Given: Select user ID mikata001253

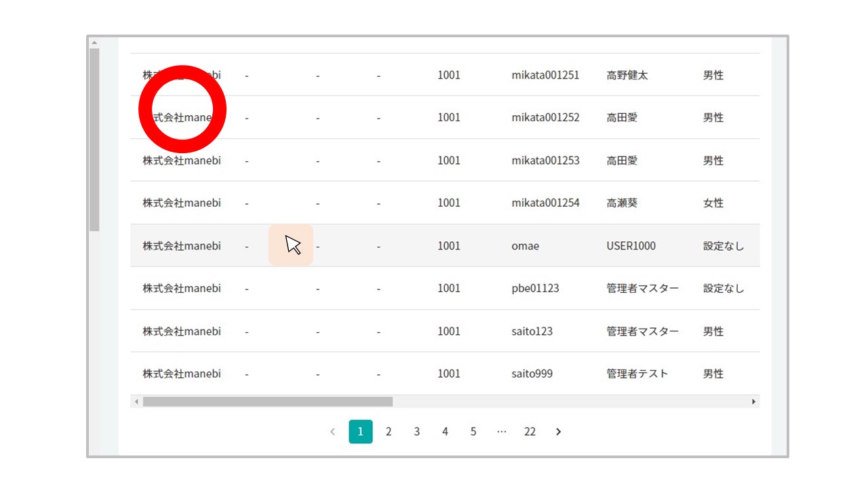Looking at the screenshot, I should point(545,161).
